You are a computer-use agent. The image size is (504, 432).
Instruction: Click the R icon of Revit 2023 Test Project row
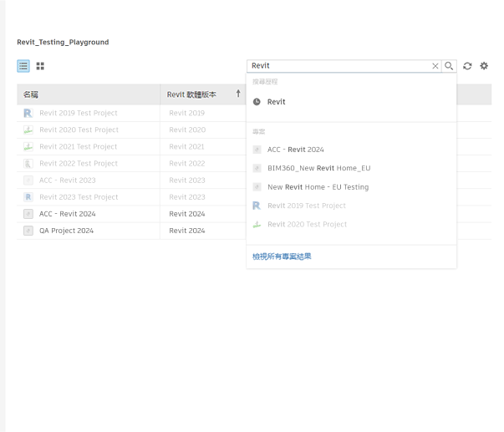point(28,197)
